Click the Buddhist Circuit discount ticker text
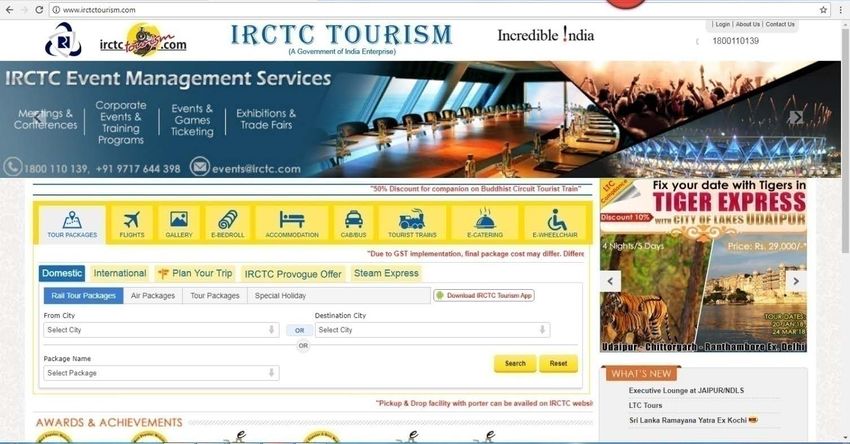 [x=475, y=189]
